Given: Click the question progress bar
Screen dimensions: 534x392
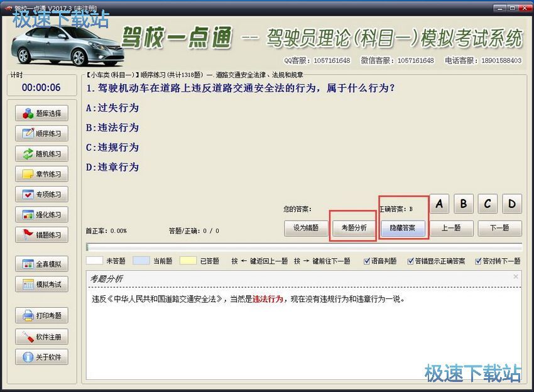Looking at the screenshot, I should point(304,248).
